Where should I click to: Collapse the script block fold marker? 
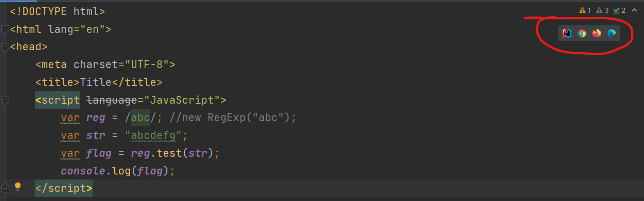pyautogui.click(x=5, y=100)
